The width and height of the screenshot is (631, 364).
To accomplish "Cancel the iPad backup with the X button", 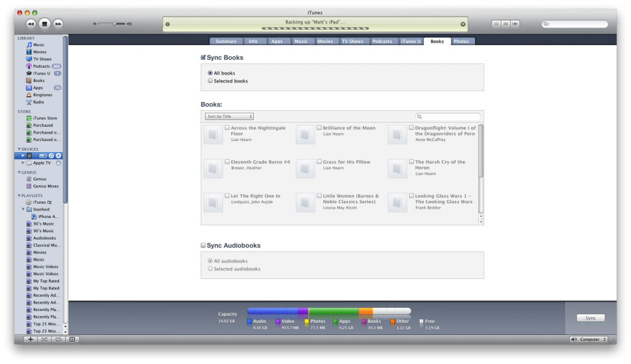I will click(463, 23).
